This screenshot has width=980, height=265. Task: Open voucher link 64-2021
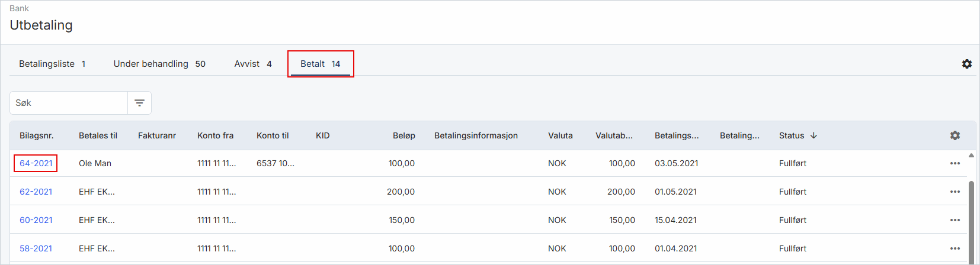coord(36,163)
